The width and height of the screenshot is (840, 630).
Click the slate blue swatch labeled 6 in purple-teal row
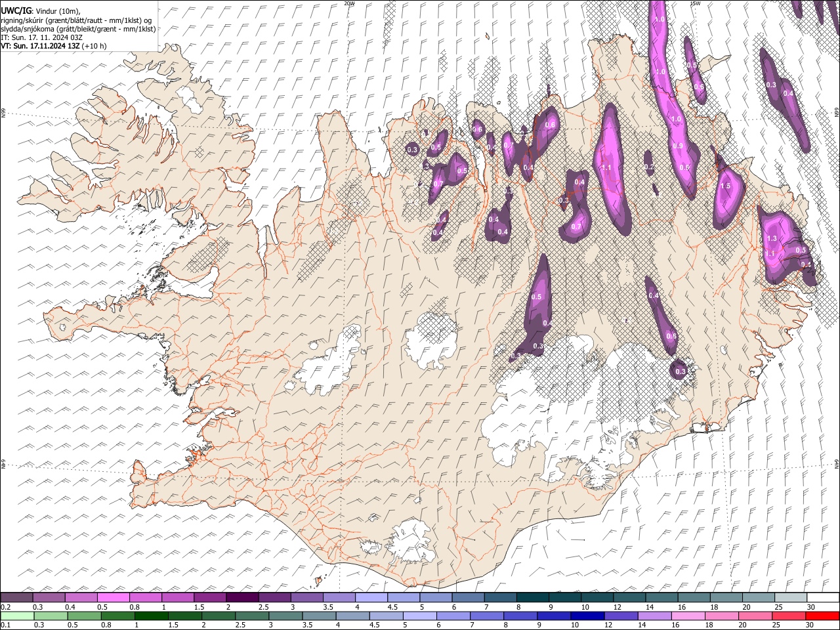468,597
